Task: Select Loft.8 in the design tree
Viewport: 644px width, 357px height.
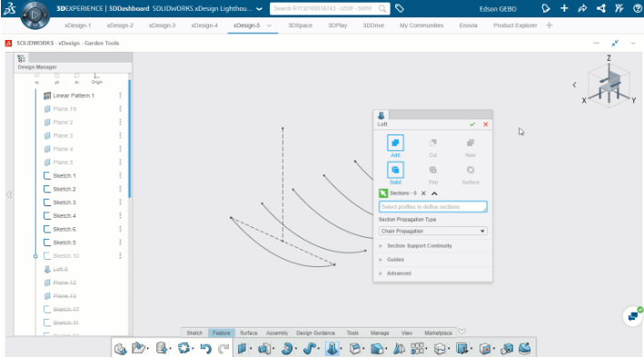Action: (60, 269)
